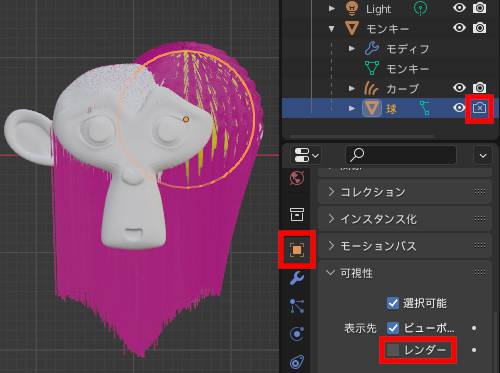Image resolution: width=500 pixels, height=373 pixels.
Task: Expand the インスタンス化 panel
Action: point(331,219)
